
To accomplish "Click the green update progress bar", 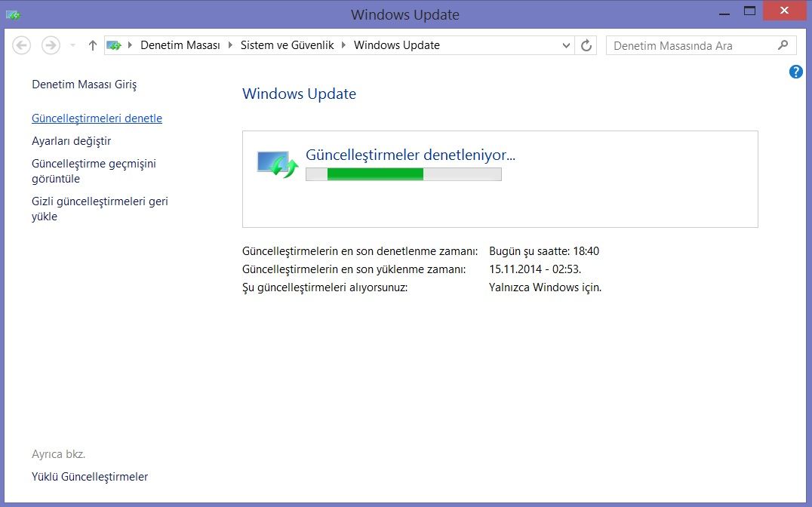I will [x=404, y=174].
